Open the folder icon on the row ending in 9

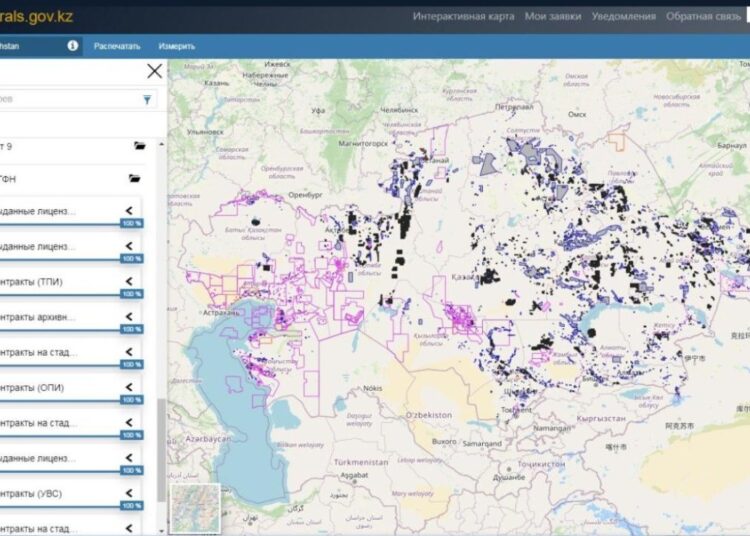point(141,146)
